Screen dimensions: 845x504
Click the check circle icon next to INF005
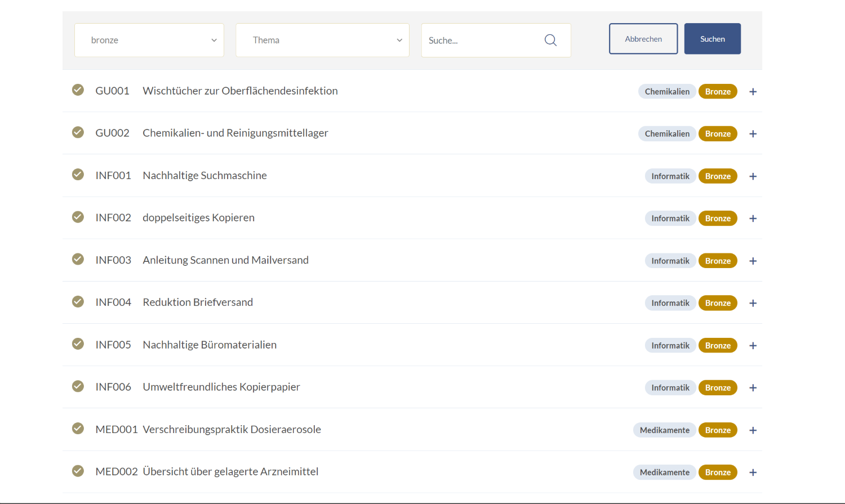[x=78, y=344]
